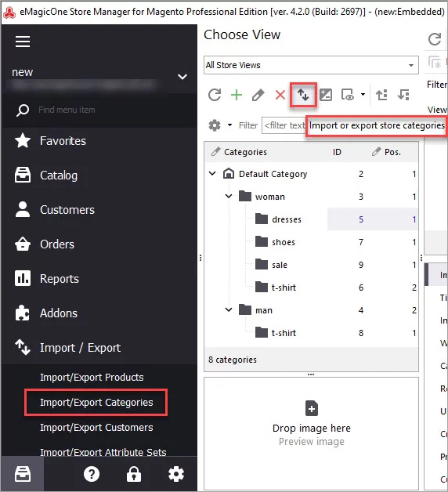Collapse the Import / Export sidebar section
448x492 pixels.
[x=80, y=348]
